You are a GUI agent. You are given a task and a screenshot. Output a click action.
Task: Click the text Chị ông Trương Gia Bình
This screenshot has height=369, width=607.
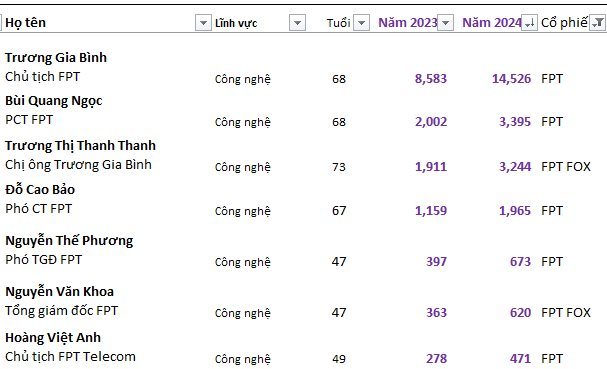(x=78, y=165)
